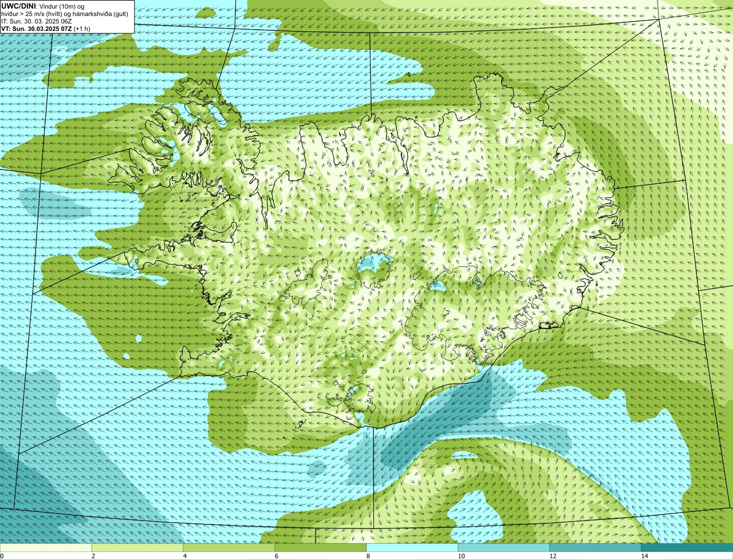733x560 pixels.
Task: Click the legend label '2'
Action: tap(93, 556)
